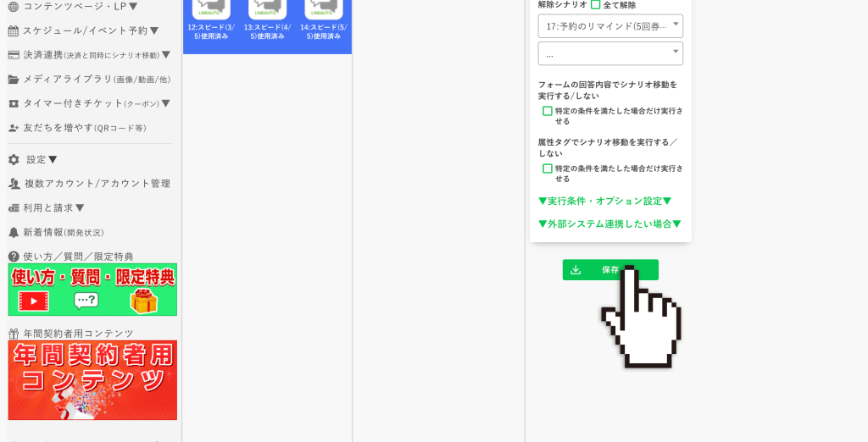Viewport: 868px width, 442px height.
Task: Click the 使い方/質問/限定特典 link text
Action: (x=78, y=257)
